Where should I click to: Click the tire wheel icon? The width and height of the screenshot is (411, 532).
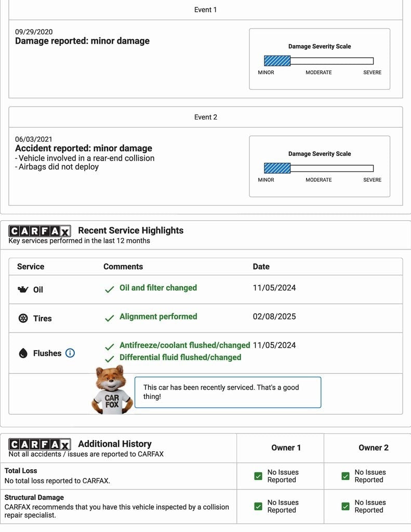(23, 318)
